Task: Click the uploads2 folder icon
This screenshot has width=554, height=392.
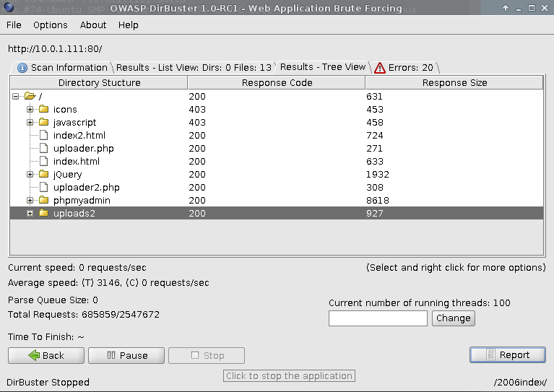Action: 43,214
